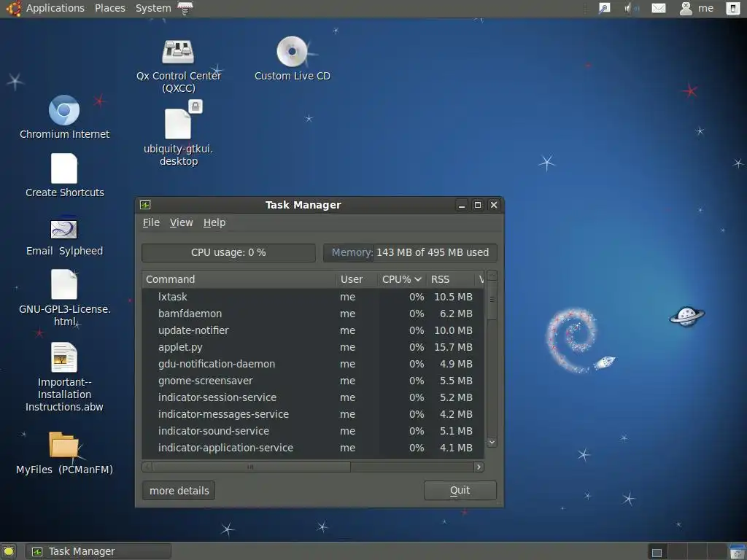This screenshot has width=747, height=560.
Task: Open the View menu in Task Manager
Action: 181,222
